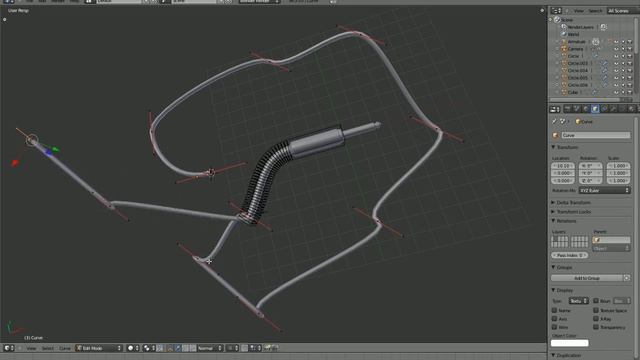Open the XYZ Euler rotation mode dropdown
Image resolution: width=640 pixels, height=360 pixels.
click(x=604, y=191)
